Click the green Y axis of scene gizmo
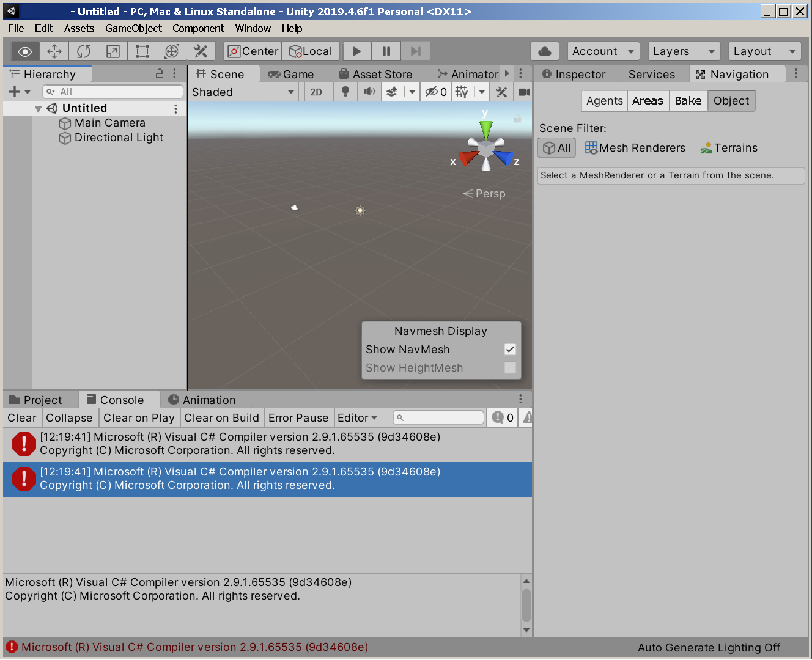The width and height of the screenshot is (812, 660). pyautogui.click(x=486, y=128)
